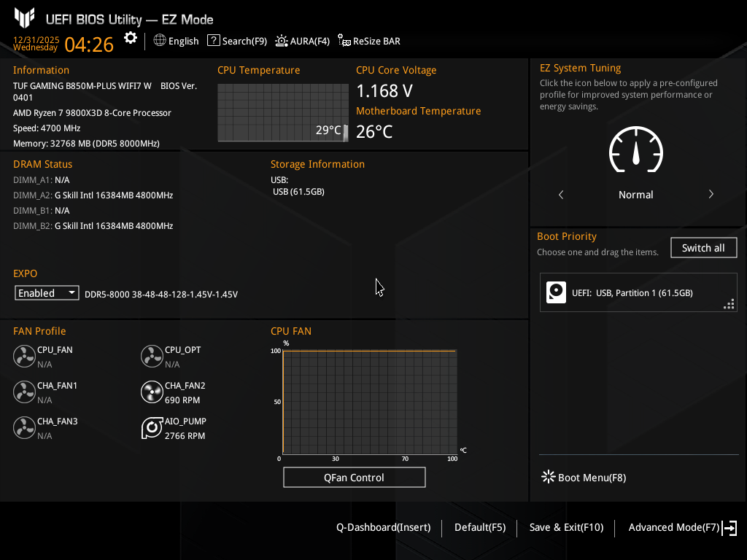This screenshot has height=560, width=747.
Task: Click the settings gear icon beside the clock
Action: point(131,38)
